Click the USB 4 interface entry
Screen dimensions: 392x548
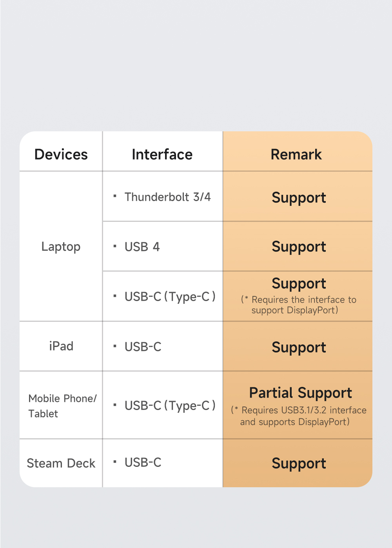click(x=142, y=247)
